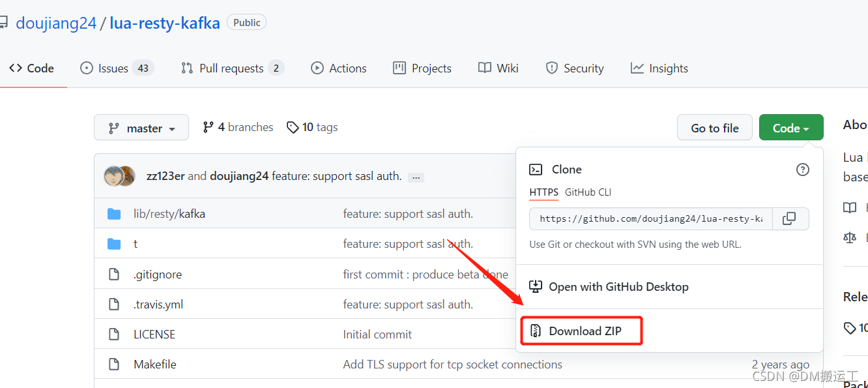Click the branches icon beside 4 branches

point(209,127)
